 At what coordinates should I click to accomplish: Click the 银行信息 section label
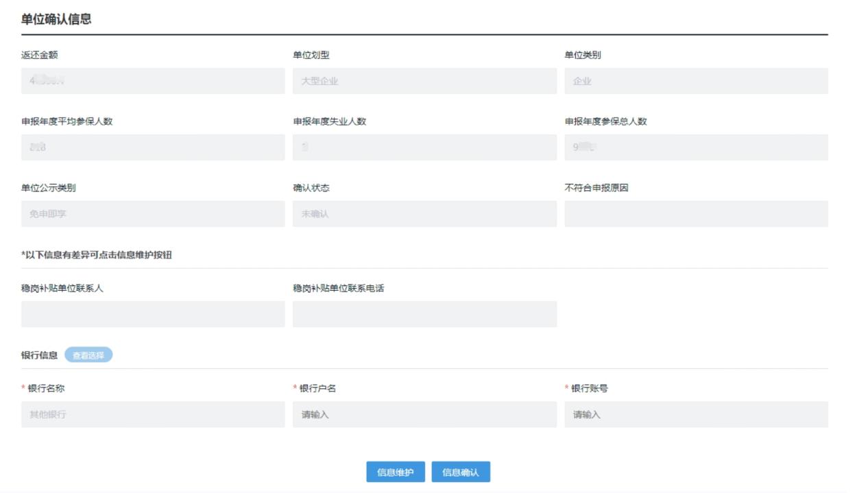coord(40,355)
